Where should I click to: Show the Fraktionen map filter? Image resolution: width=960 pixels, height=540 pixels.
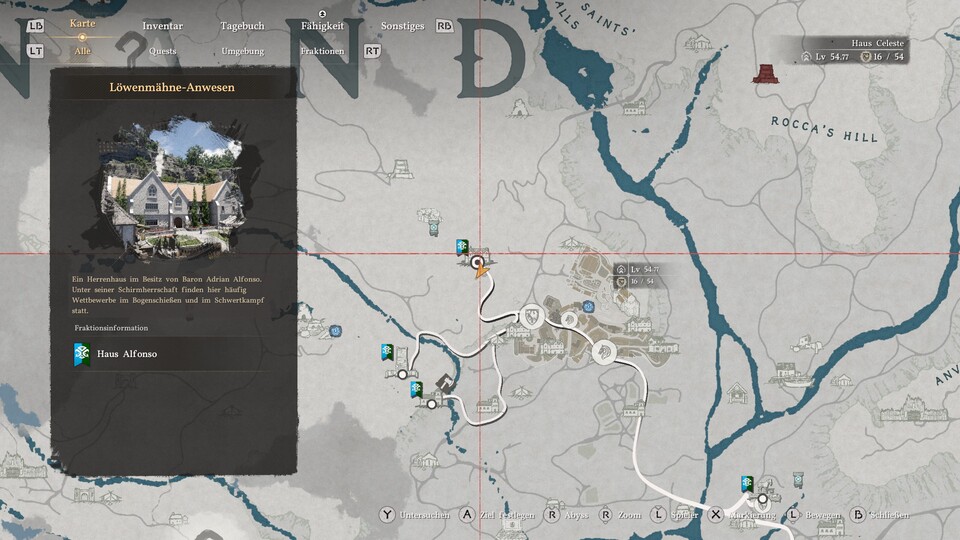pos(322,50)
